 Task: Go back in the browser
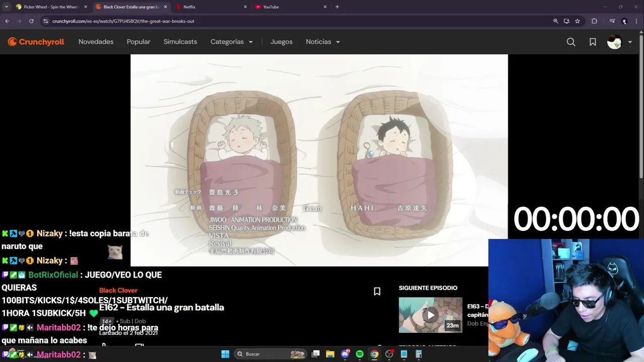click(7, 21)
